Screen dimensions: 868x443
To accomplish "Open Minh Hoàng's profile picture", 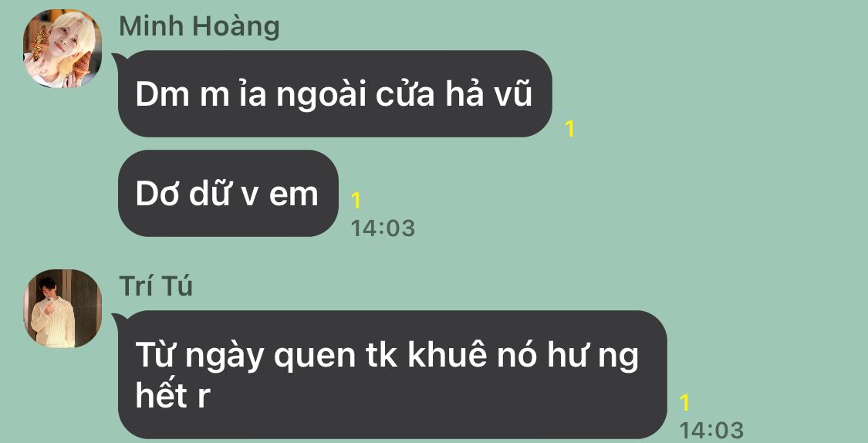I will 62,49.
